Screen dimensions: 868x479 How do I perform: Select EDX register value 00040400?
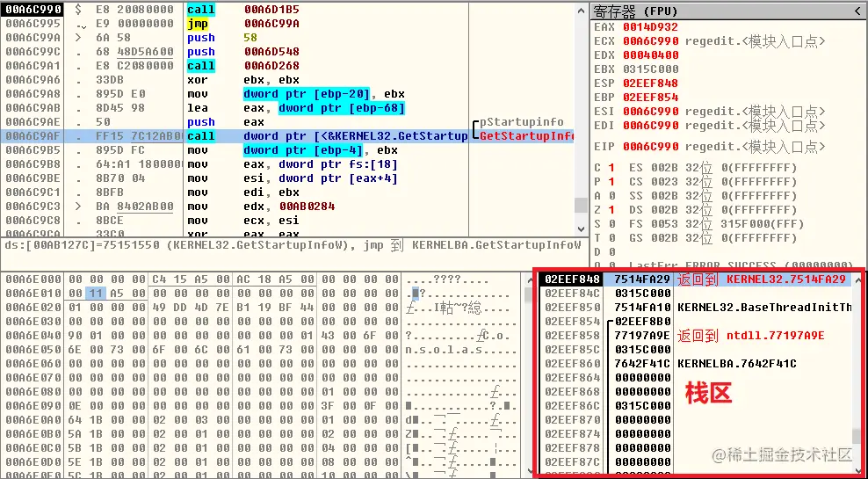(650, 55)
